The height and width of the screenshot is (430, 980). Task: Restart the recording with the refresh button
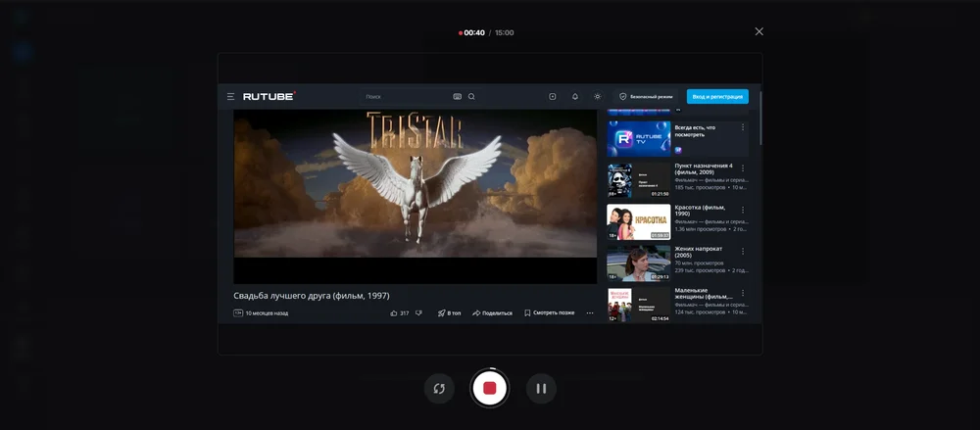pyautogui.click(x=439, y=388)
